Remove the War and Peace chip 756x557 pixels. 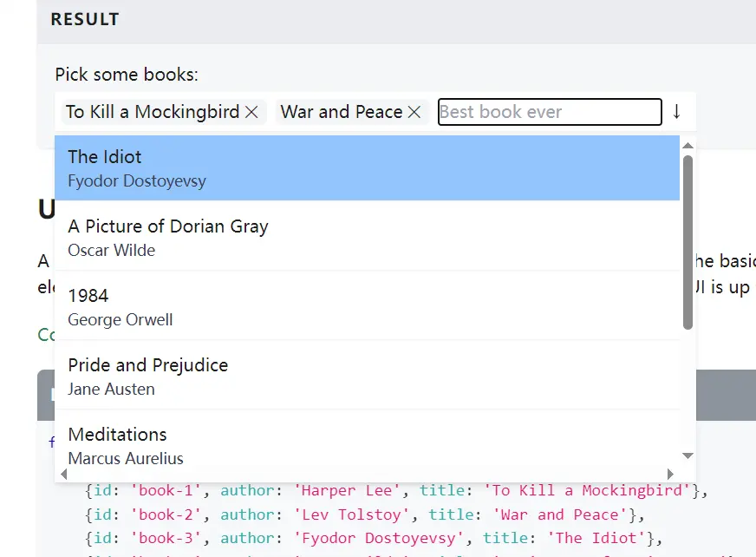(x=414, y=112)
